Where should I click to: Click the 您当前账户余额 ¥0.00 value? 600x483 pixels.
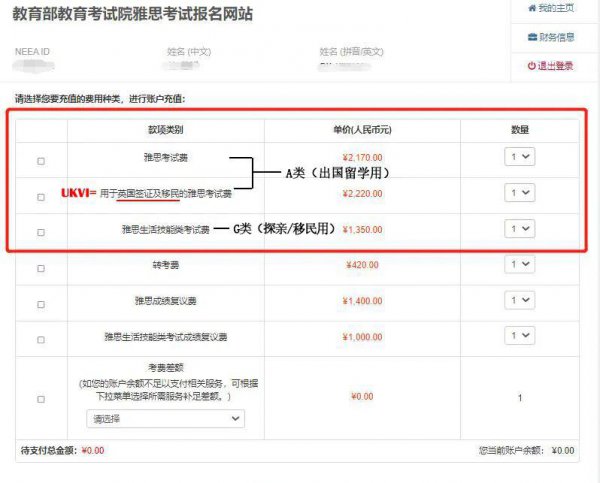(x=563, y=450)
